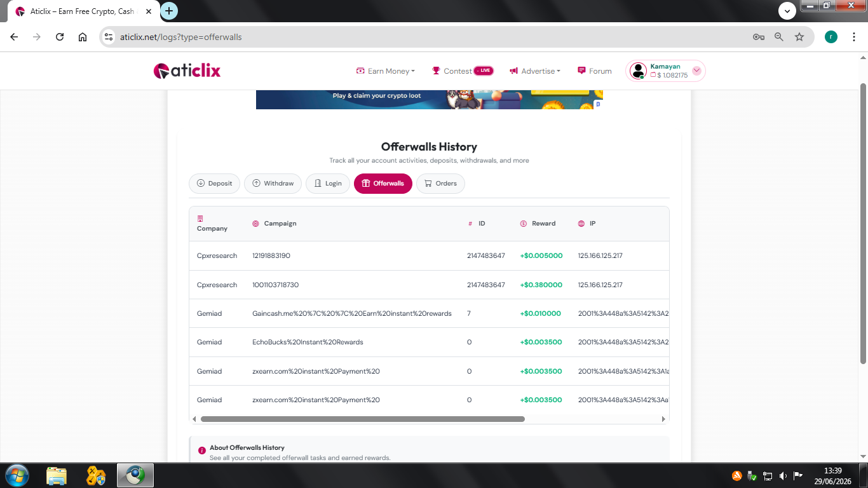Image resolution: width=868 pixels, height=488 pixels.
Task: Open the Kamayan account dropdown arrow
Action: coord(696,71)
